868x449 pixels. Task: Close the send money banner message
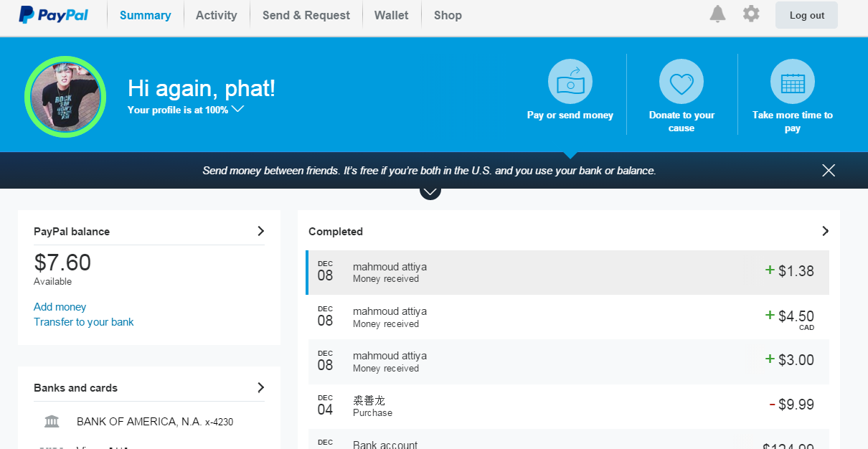pyautogui.click(x=829, y=171)
